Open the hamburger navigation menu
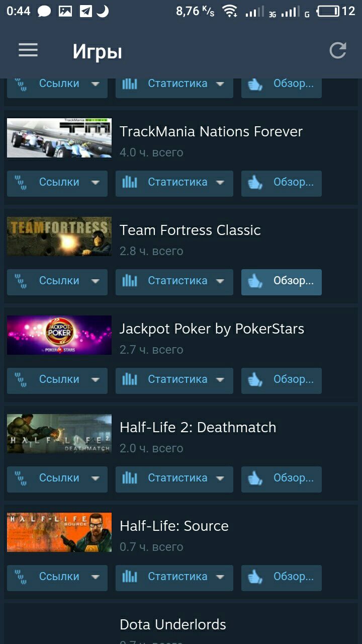 tap(28, 50)
